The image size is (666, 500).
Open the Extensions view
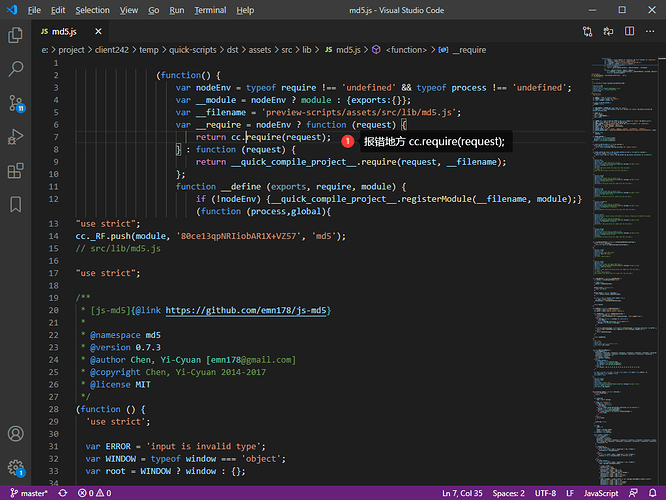[16, 170]
